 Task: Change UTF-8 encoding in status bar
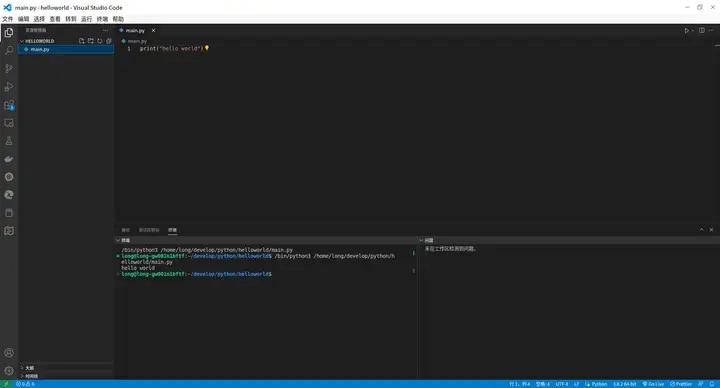(x=562, y=384)
